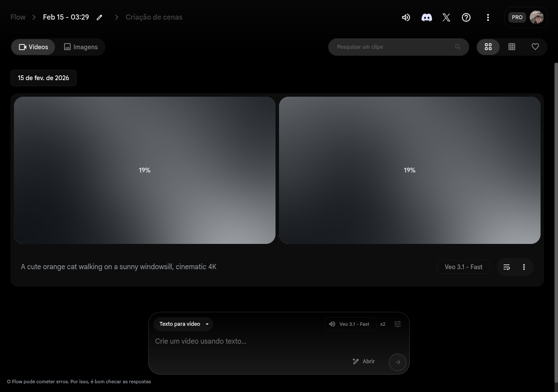Open the help question mark icon
Viewport: 558px width, 392px height.
point(466,17)
